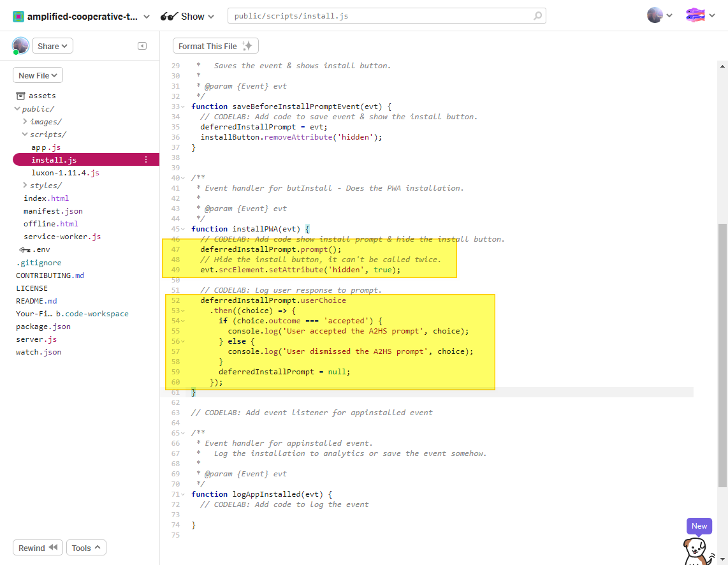This screenshot has height=565, width=728.
Task: Open watch.json file
Action: 38,352
